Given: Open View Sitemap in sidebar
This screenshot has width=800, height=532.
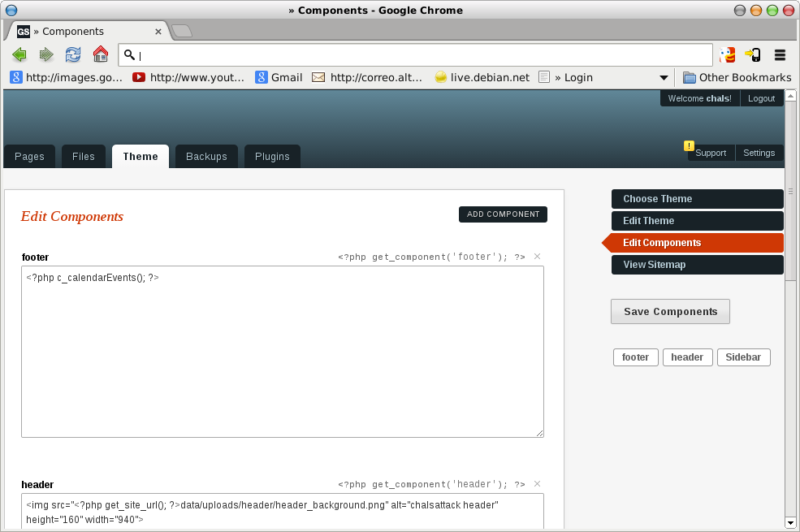Looking at the screenshot, I should click(698, 265).
